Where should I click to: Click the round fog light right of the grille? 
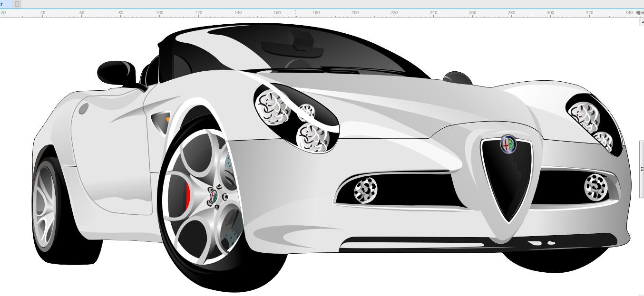coord(595,186)
